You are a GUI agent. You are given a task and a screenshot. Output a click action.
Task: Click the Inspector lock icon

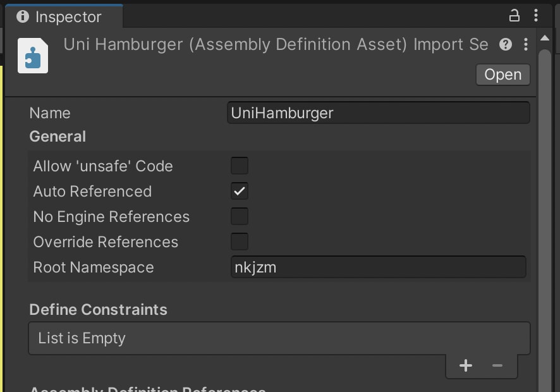tap(514, 15)
